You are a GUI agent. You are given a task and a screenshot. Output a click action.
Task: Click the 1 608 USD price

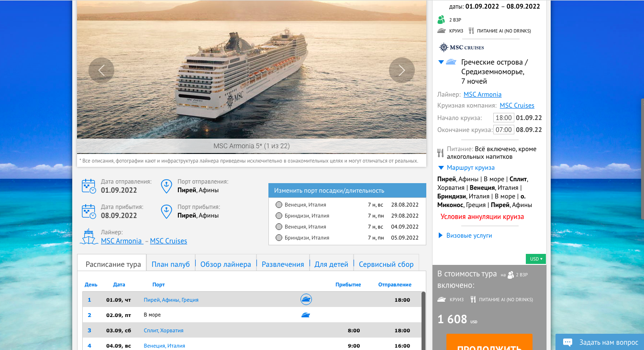[458, 319]
